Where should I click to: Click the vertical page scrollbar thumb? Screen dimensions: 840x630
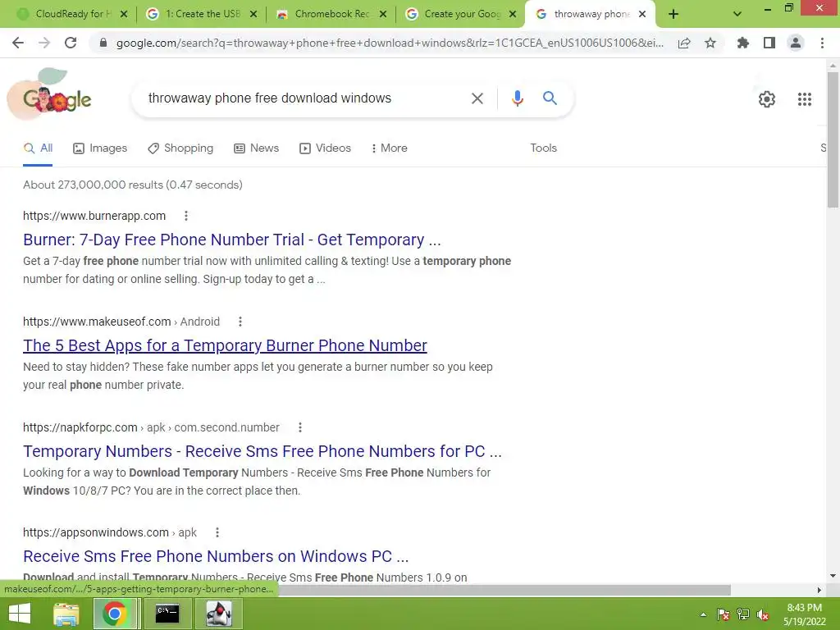pos(833,139)
